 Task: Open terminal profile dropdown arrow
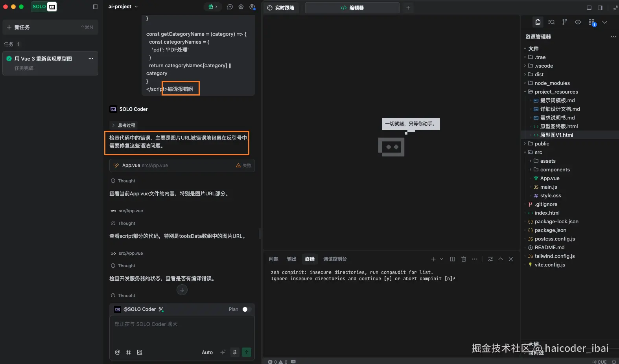(x=442, y=259)
